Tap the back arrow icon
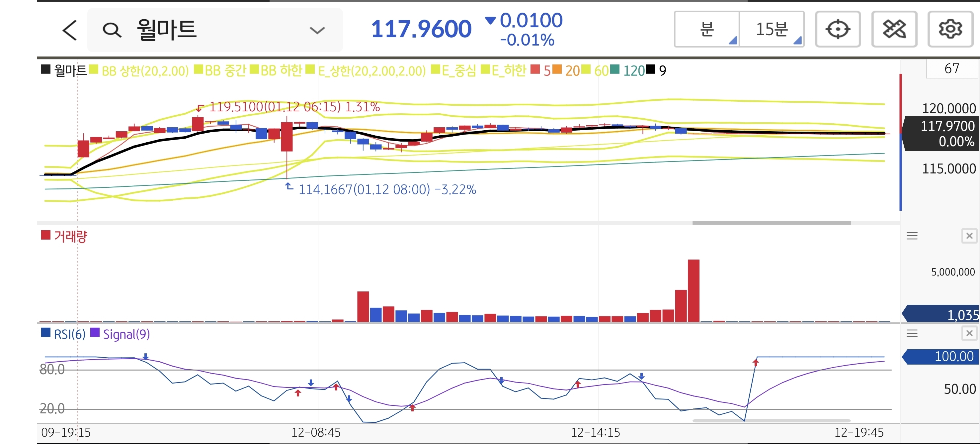This screenshot has width=980, height=444. 70,30
